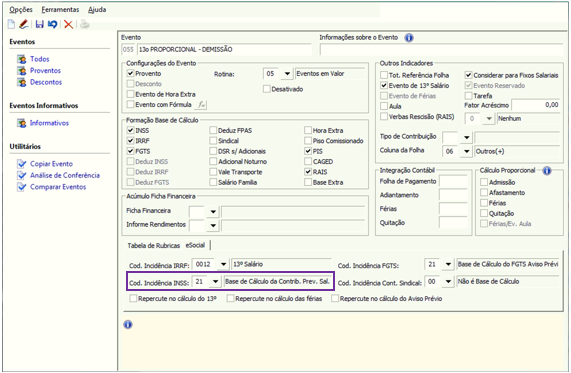Viewport: 571px width, 373px height.
Task: Enable Repercute no cálculo do Aviso Prévio
Action: click(335, 299)
